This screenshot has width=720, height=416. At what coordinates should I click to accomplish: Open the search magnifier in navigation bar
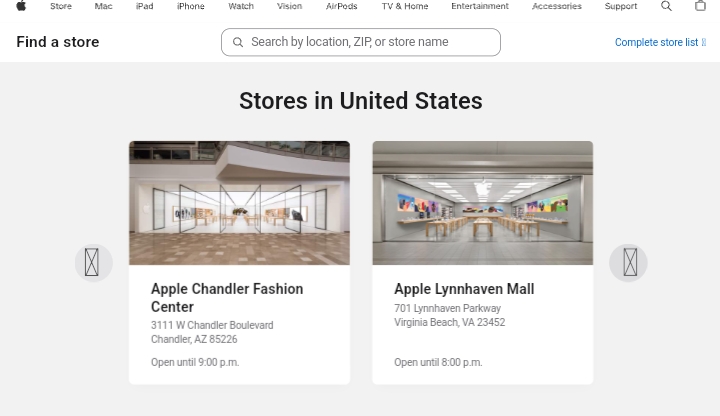pos(666,6)
